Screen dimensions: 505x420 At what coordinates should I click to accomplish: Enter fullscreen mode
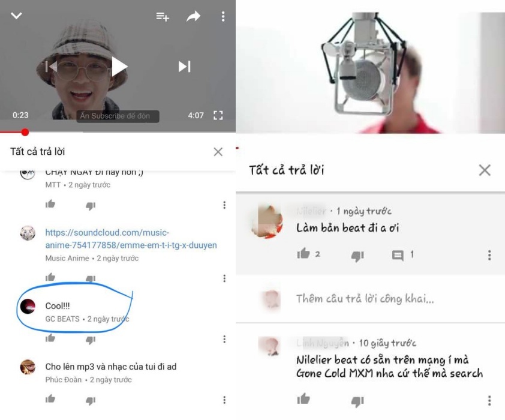click(218, 115)
